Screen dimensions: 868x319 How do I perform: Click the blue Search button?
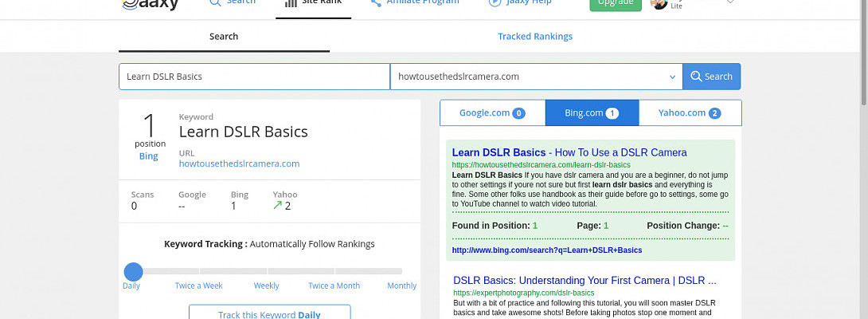click(x=711, y=77)
